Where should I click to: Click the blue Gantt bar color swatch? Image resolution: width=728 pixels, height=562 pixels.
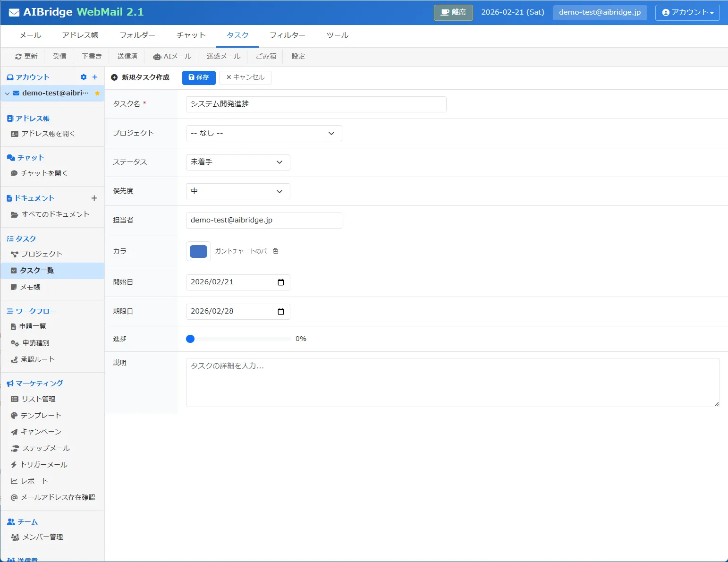[x=198, y=251]
